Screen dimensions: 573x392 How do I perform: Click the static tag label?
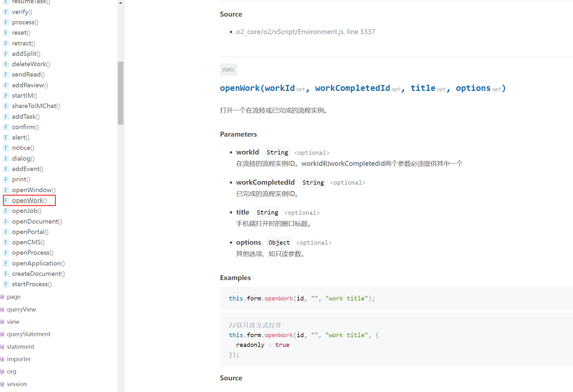[x=229, y=70]
